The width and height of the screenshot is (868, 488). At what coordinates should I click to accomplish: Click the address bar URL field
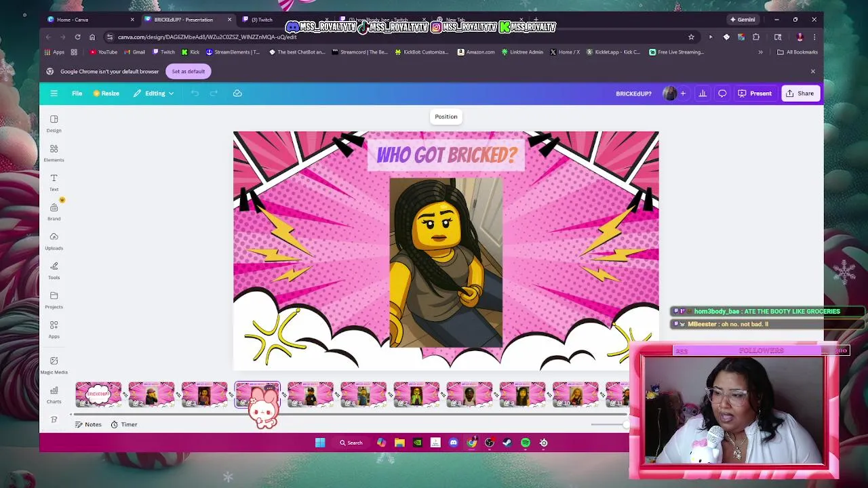pos(400,37)
